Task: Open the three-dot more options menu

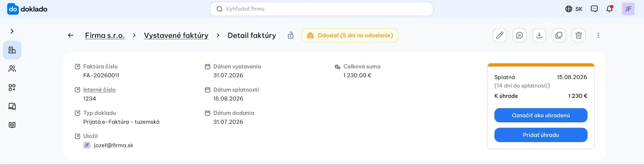Action: click(x=598, y=35)
